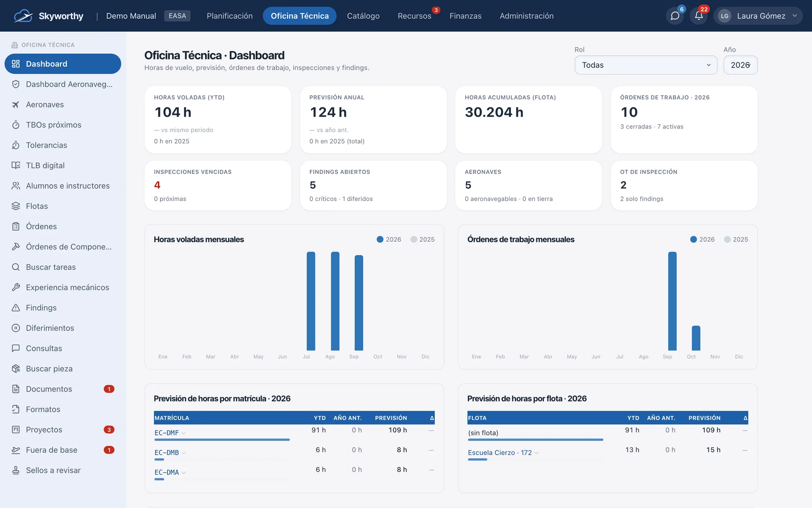Image resolution: width=812 pixels, height=508 pixels.
Task: Toggle 2025 series in Horas voladas chart
Action: [422, 239]
